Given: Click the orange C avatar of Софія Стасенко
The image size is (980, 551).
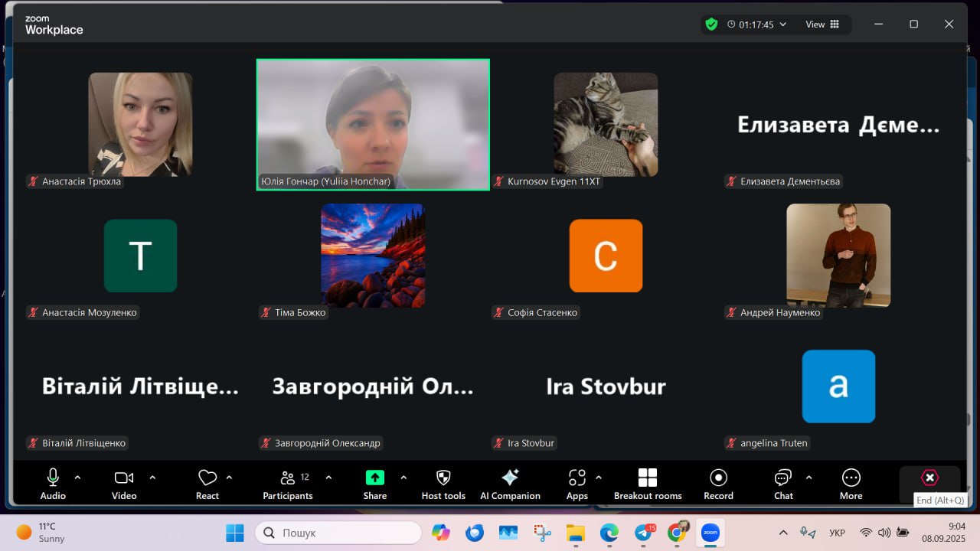Looking at the screenshot, I should (606, 256).
